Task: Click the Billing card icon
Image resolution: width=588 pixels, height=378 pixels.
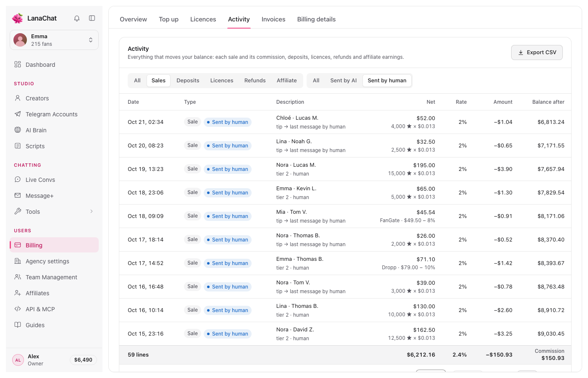Action: pyautogui.click(x=18, y=245)
